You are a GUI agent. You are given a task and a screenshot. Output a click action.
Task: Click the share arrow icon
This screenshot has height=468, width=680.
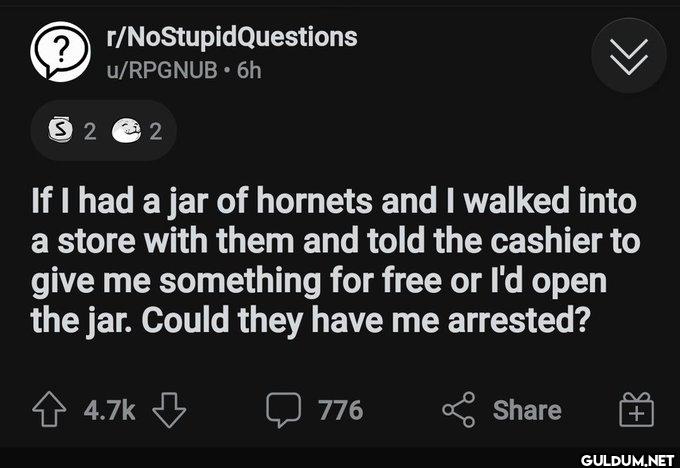[x=460, y=410]
